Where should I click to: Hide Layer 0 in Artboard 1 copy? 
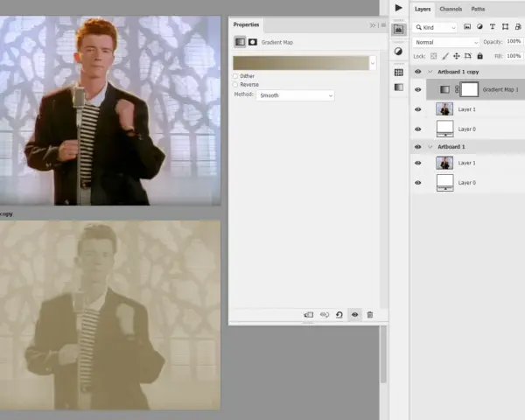tap(418, 129)
